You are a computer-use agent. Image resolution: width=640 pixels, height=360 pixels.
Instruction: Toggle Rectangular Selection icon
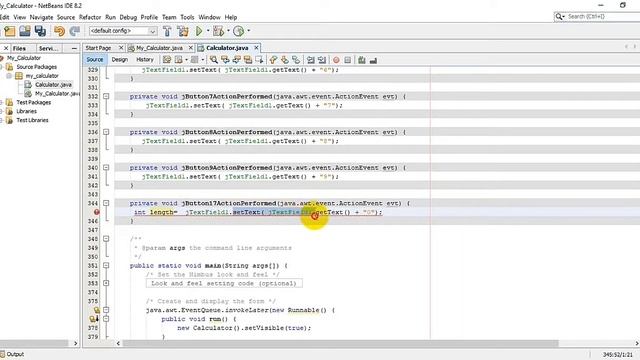coord(259,60)
